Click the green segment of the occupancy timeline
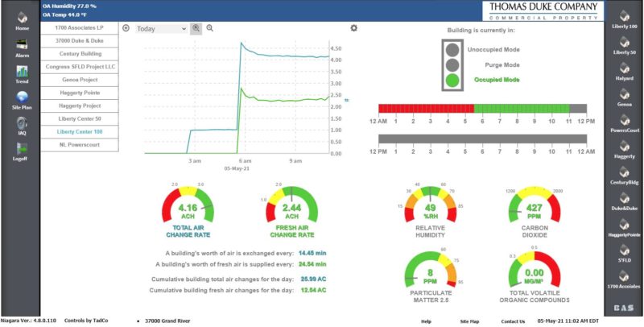 [522, 109]
